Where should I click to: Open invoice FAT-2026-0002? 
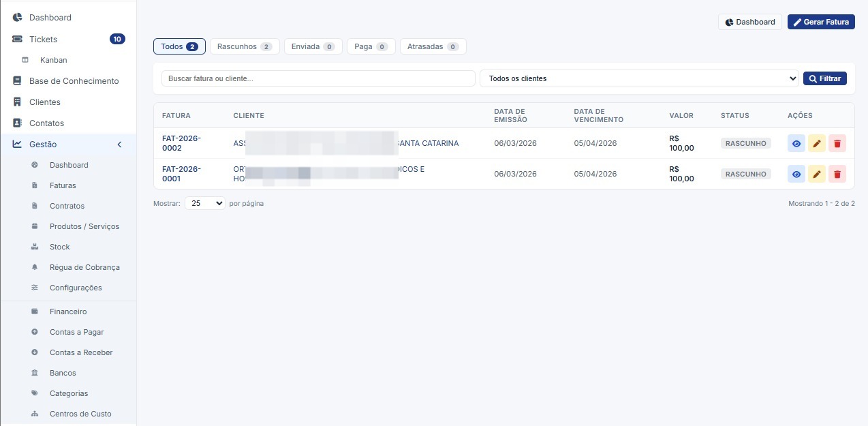coord(181,143)
